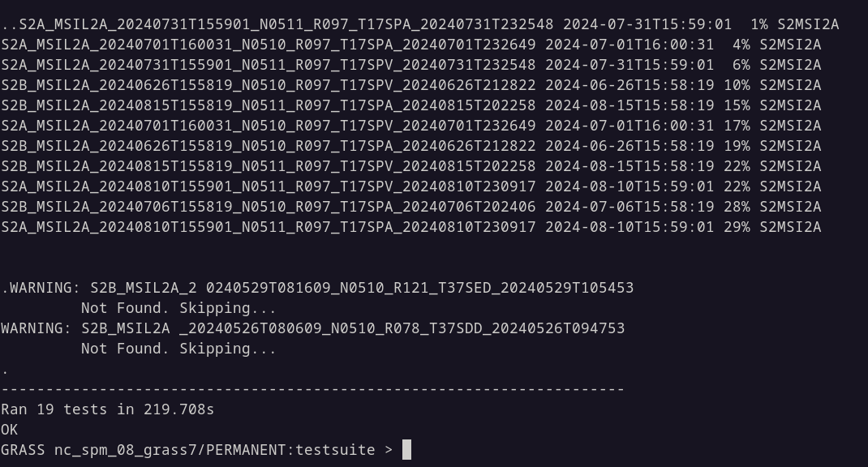Click the 15% cloud cover value
This screenshot has width=868, height=467.
[x=737, y=105]
